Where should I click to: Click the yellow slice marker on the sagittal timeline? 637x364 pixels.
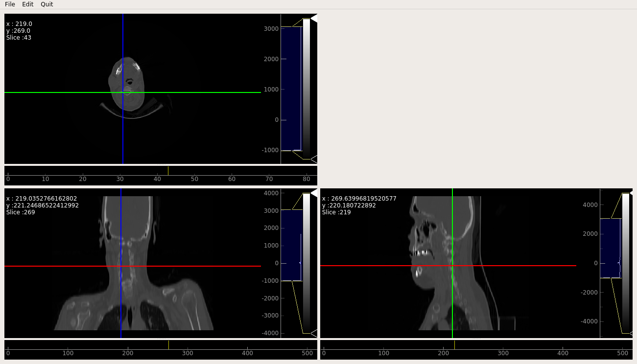pyautogui.click(x=454, y=345)
